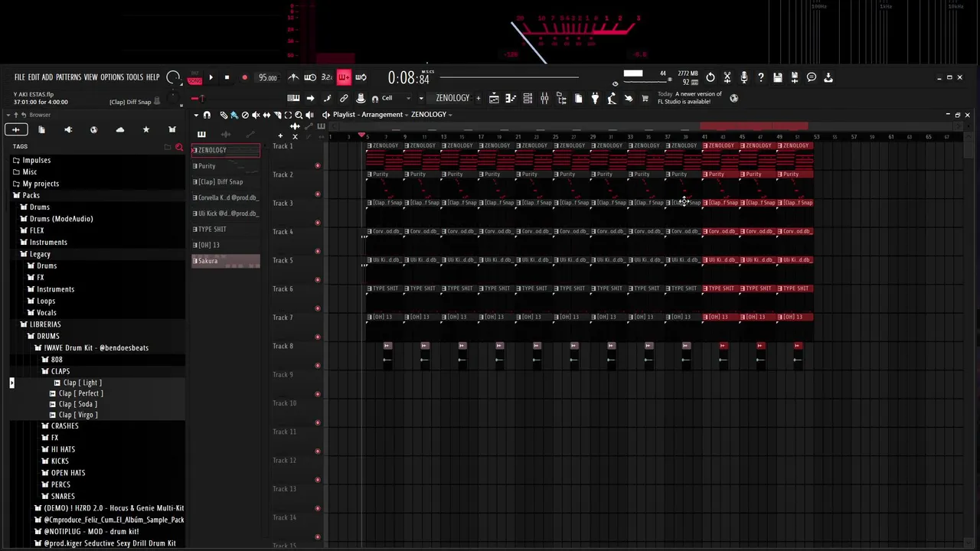
Task: Toggle the Pat/Song mode switch
Action: pyautogui.click(x=195, y=77)
